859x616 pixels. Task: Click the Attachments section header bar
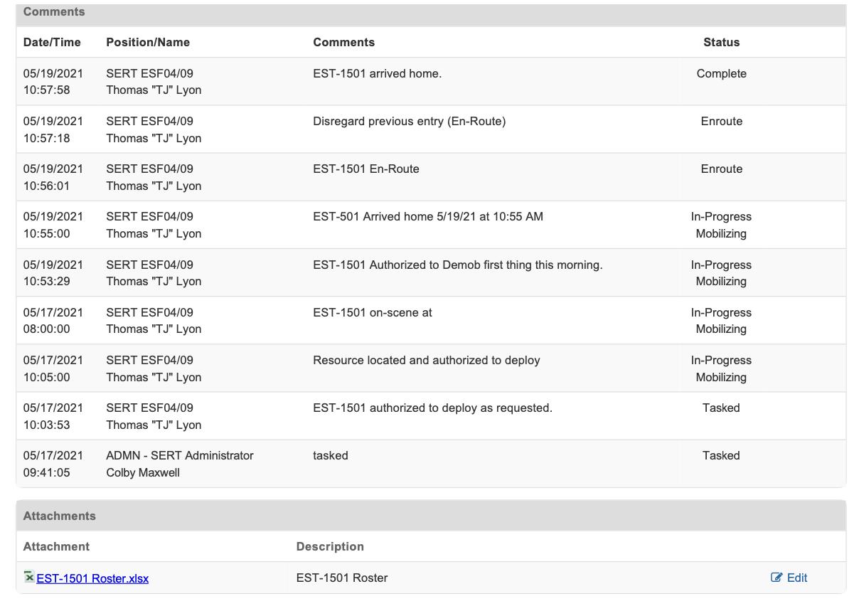(x=431, y=516)
